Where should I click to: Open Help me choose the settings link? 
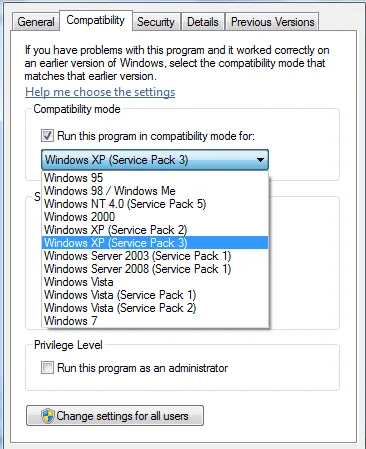pyautogui.click(x=100, y=92)
